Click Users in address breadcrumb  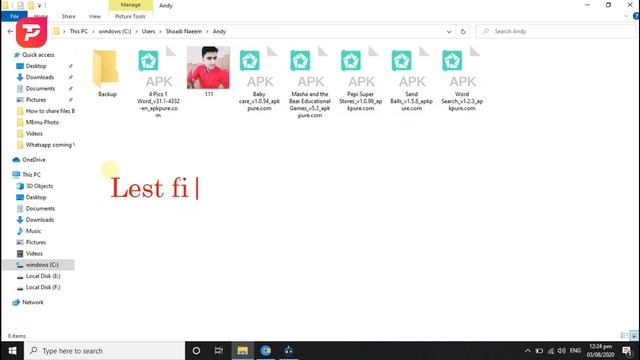coord(148,31)
